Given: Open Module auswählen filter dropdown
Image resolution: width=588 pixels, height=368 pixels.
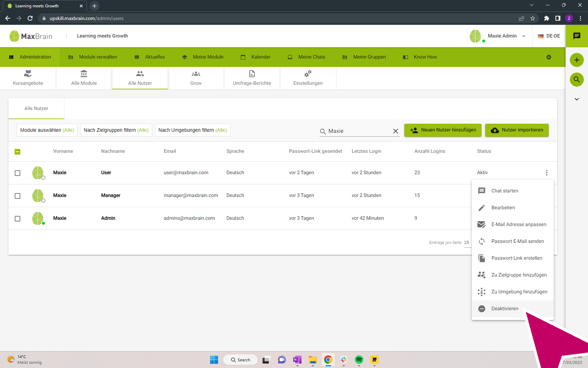Looking at the screenshot, I should 47,130.
